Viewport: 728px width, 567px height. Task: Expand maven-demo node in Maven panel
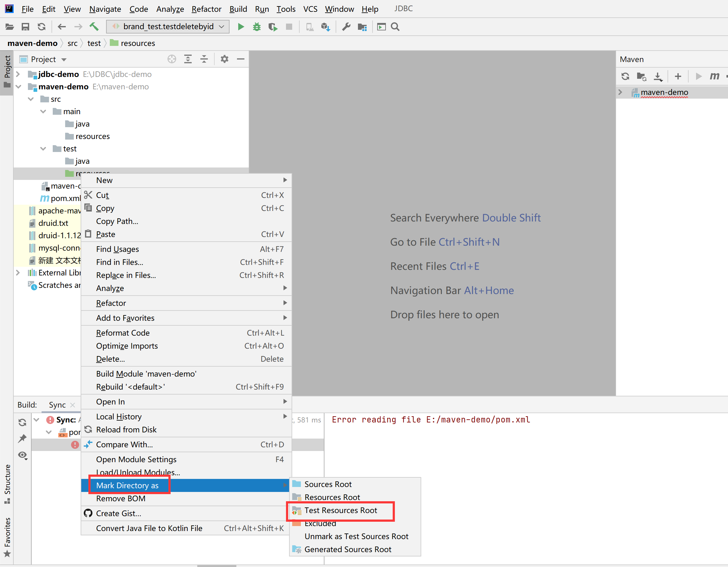click(x=620, y=92)
